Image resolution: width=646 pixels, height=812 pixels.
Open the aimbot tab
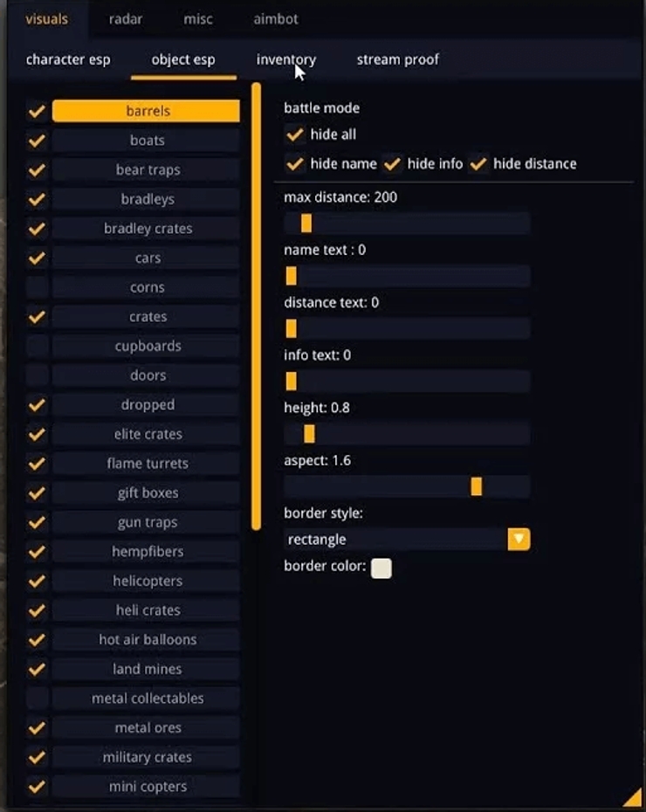point(275,18)
